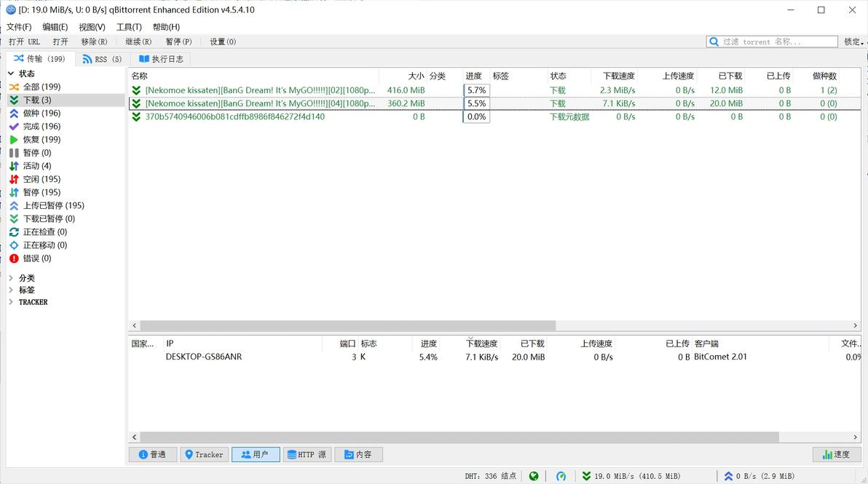Show the 速度 speed graph
Screen dimensions: 868x484
837,455
